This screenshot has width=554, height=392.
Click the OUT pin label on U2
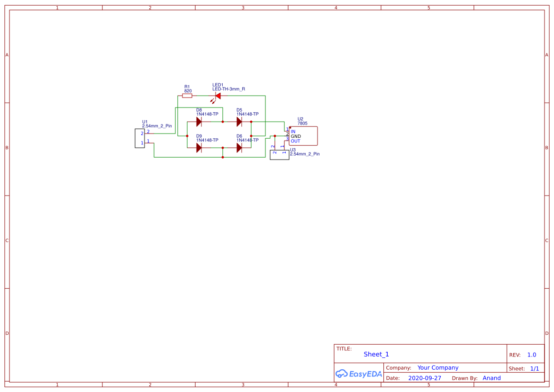pos(295,141)
